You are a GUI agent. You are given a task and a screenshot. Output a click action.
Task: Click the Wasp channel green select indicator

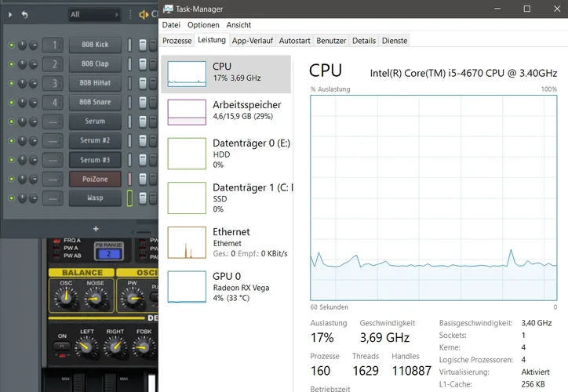[x=129, y=198]
